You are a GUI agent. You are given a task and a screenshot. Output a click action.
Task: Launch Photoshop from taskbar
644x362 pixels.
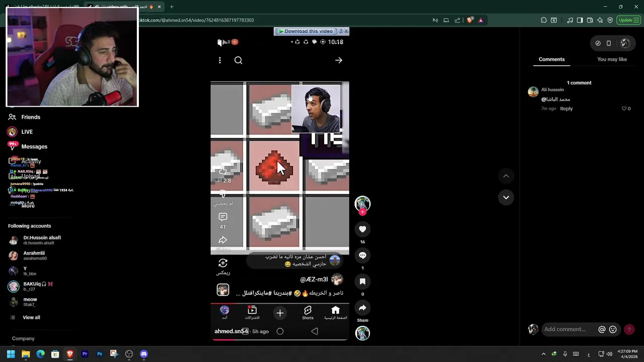(100, 354)
